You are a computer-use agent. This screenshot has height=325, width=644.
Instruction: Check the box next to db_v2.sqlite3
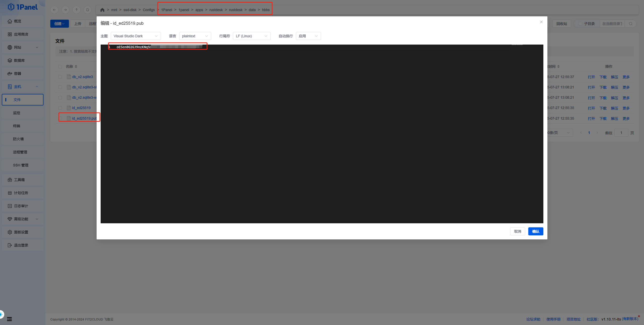click(60, 77)
